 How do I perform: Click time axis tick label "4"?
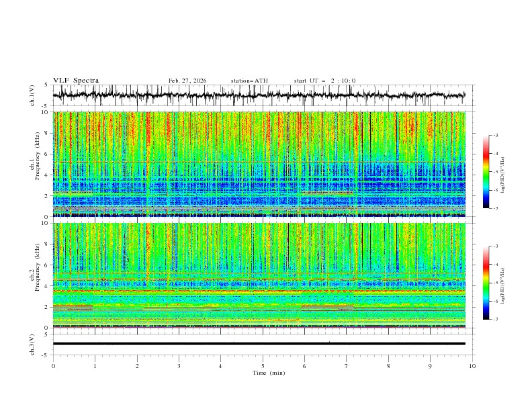pos(220,366)
